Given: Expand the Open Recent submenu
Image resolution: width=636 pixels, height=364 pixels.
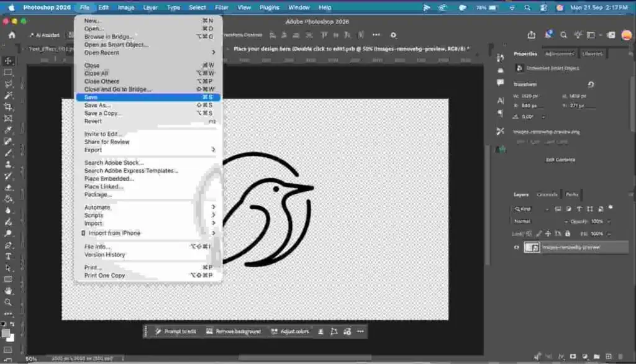Looking at the screenshot, I should pyautogui.click(x=148, y=53).
